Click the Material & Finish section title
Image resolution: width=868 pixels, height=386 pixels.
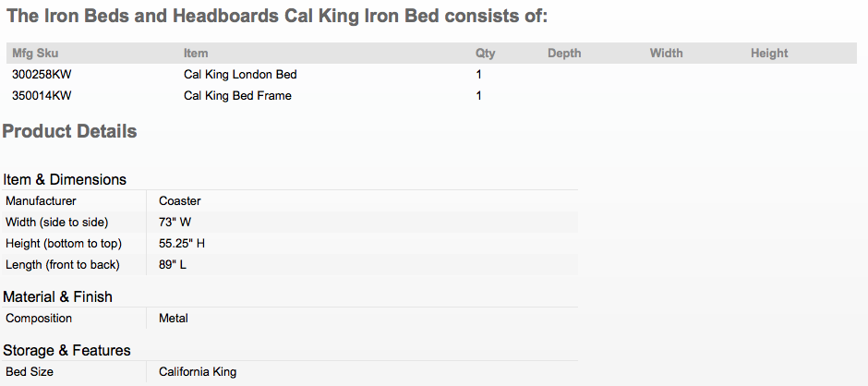57,296
